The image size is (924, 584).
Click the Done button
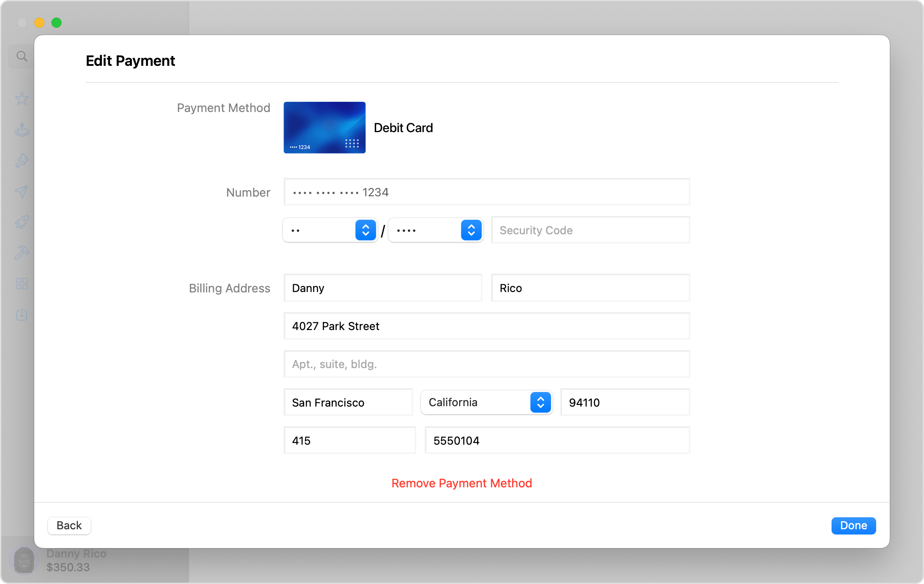(853, 525)
